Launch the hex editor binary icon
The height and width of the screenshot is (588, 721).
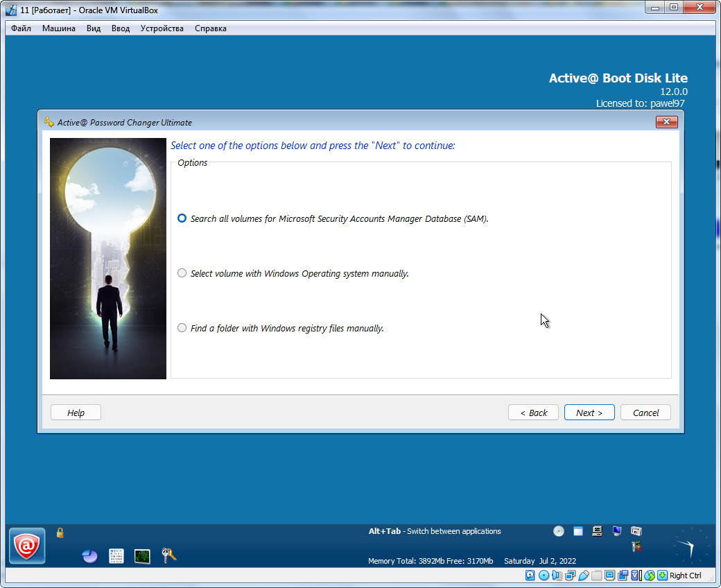tap(116, 555)
